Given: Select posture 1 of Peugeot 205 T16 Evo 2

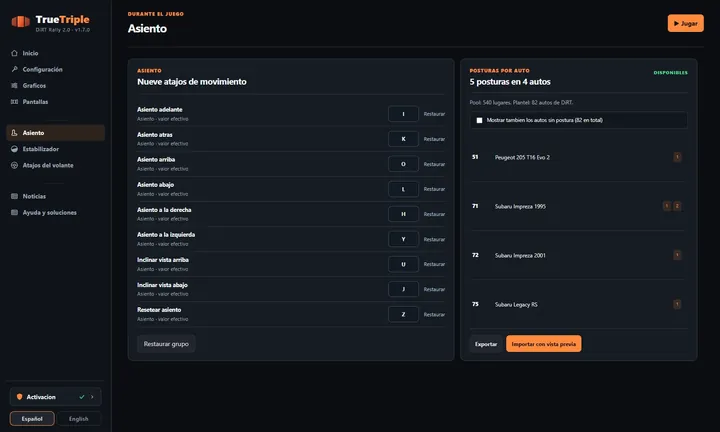Looking at the screenshot, I should click(x=677, y=157).
